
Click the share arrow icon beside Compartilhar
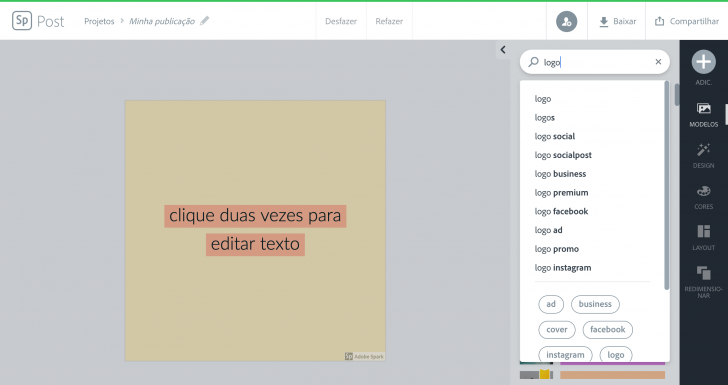(659, 21)
